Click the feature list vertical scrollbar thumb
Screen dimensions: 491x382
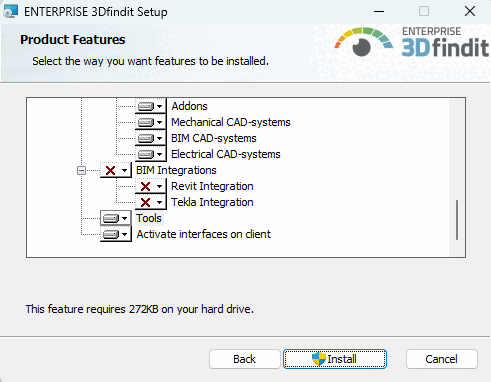pos(457,220)
